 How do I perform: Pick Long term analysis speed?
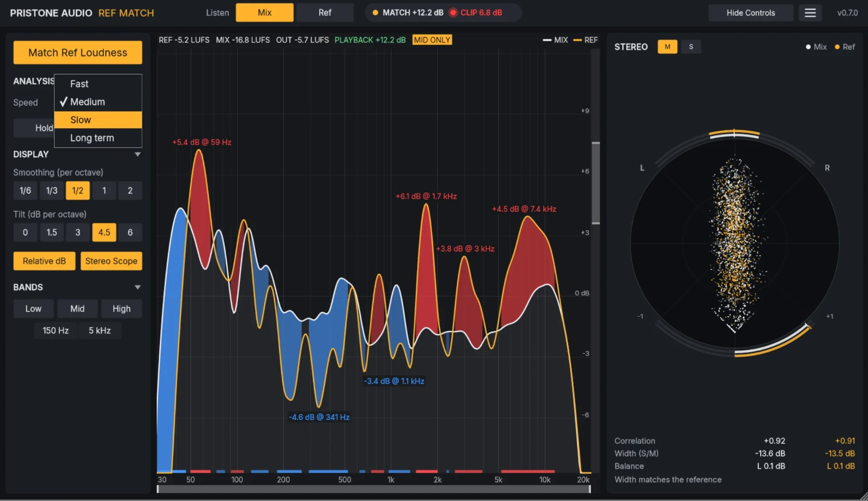tap(98, 138)
